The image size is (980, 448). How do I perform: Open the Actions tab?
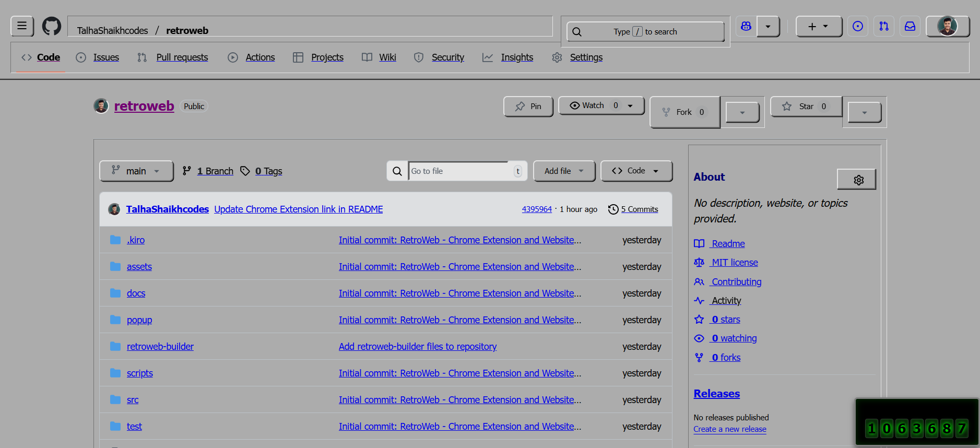251,57
